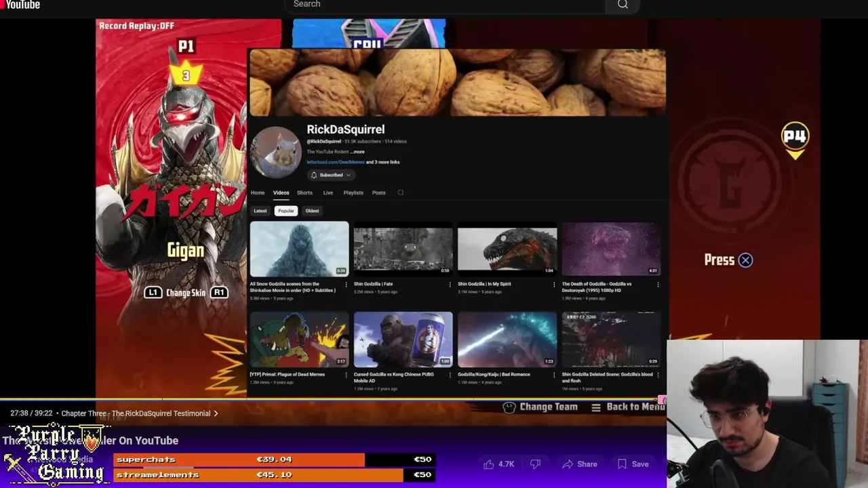Play 'Cursed Godzilla vs Kong' thumbnail
Viewport: 868px width, 488px height.
click(x=403, y=339)
